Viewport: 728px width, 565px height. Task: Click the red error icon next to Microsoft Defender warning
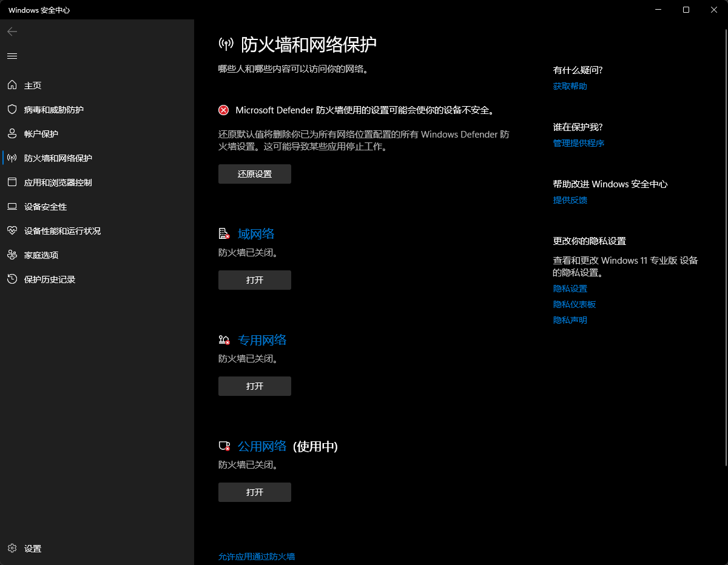[x=224, y=110]
